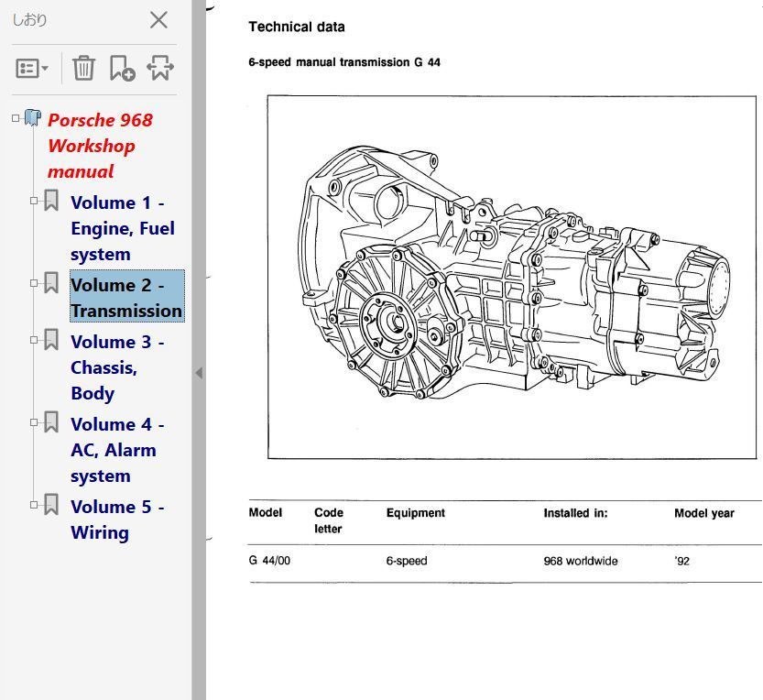Expand the Volume 4 AC node
763x700 pixels.
pyautogui.click(x=34, y=422)
